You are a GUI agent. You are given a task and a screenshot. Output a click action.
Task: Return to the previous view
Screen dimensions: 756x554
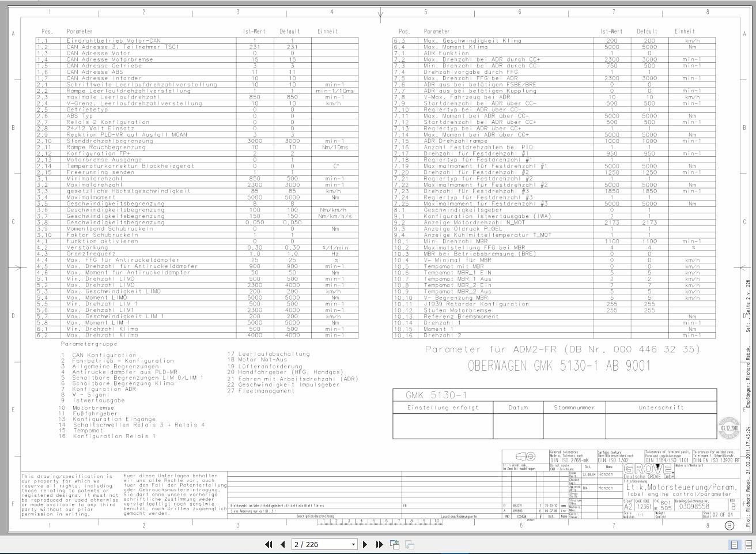pyautogui.click(x=395, y=544)
